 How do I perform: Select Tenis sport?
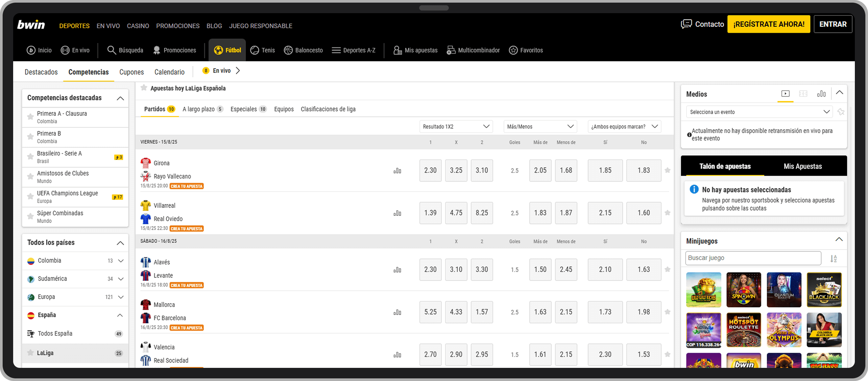(262, 50)
